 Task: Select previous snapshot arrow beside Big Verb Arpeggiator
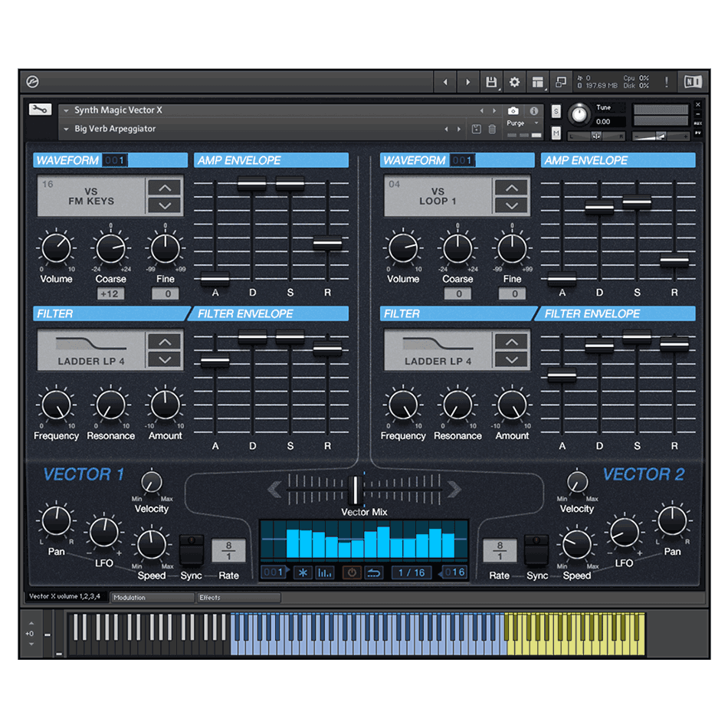click(x=446, y=129)
